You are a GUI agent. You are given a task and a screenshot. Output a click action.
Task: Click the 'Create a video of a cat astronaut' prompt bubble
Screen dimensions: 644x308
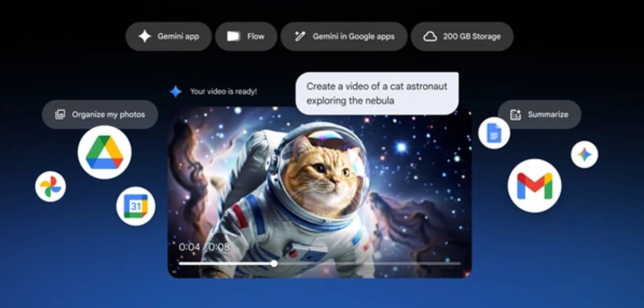point(377,93)
